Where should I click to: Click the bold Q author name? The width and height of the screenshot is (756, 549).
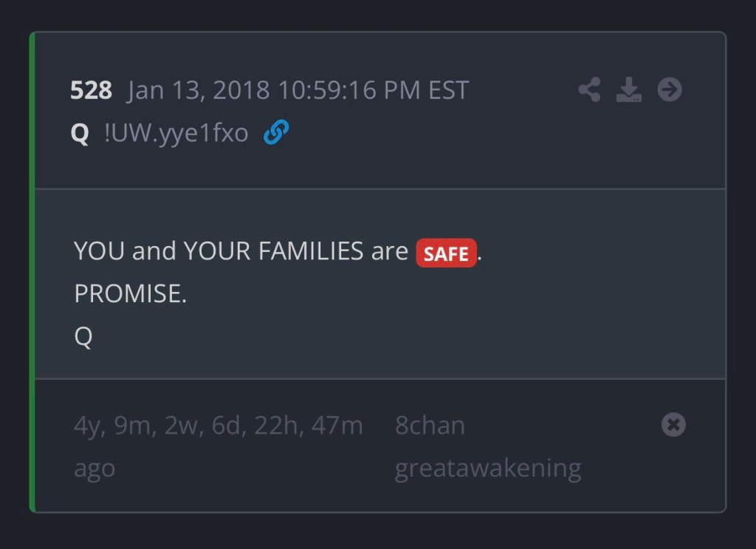pos(80,133)
